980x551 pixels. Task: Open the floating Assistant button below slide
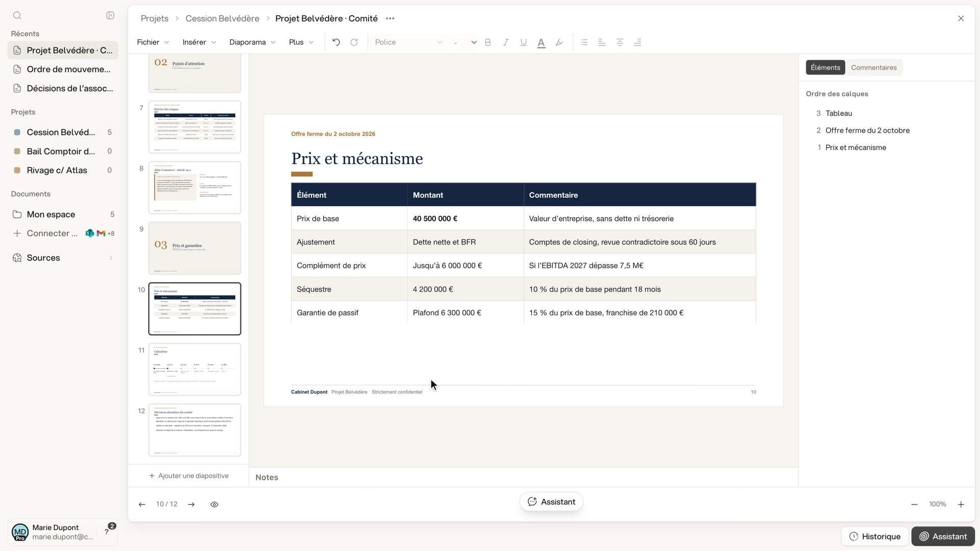pyautogui.click(x=551, y=502)
